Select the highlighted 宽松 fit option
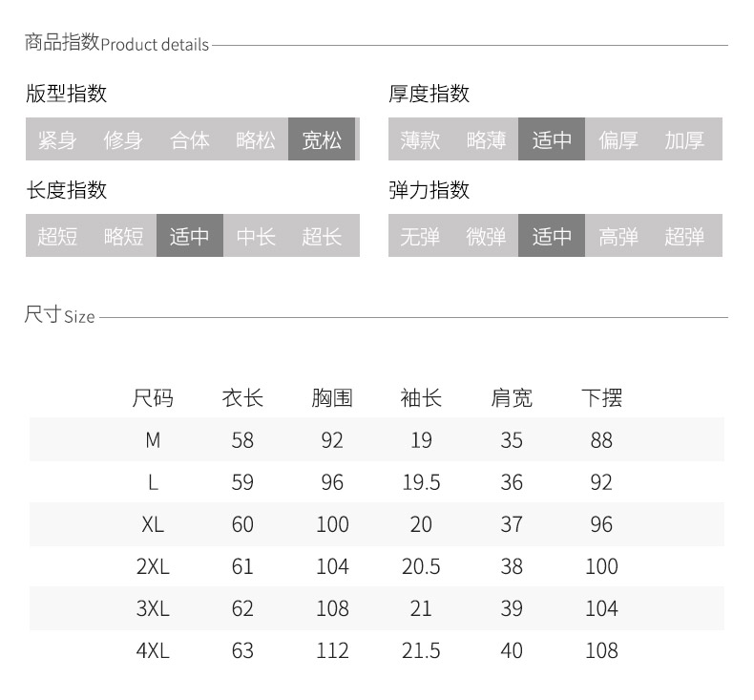This screenshot has height=700, width=754. [x=322, y=139]
